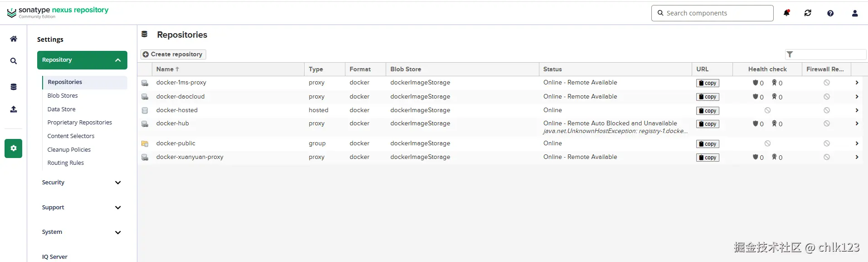Image resolution: width=868 pixels, height=262 pixels.
Task: Open docker-public details via row arrow
Action: click(x=857, y=143)
